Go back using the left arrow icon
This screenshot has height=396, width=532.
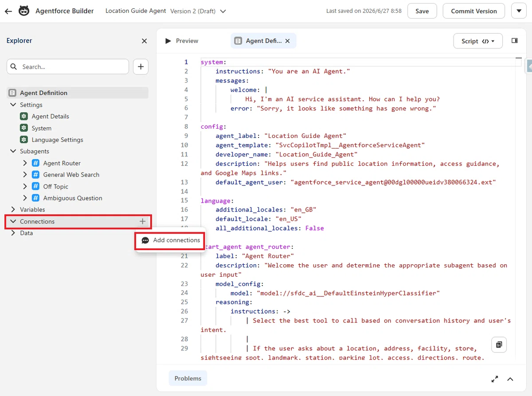coord(8,11)
